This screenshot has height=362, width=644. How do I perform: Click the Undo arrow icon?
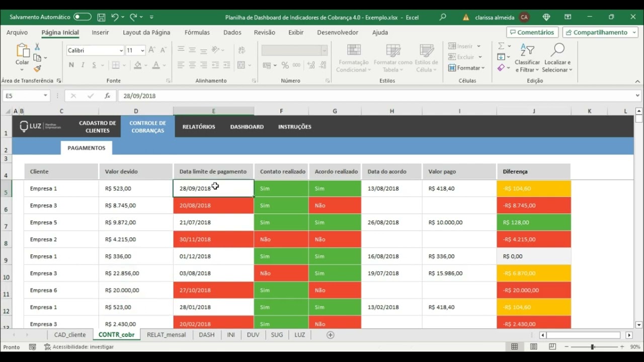pyautogui.click(x=115, y=17)
